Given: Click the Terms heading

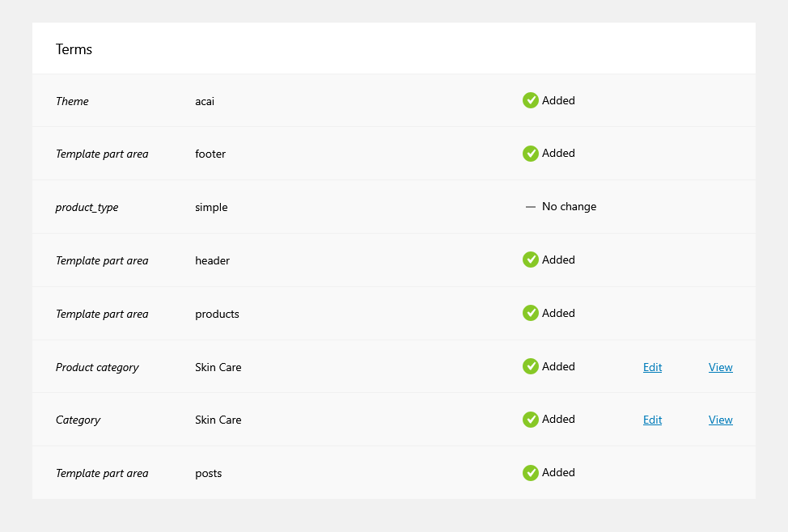Looking at the screenshot, I should pyautogui.click(x=74, y=49).
